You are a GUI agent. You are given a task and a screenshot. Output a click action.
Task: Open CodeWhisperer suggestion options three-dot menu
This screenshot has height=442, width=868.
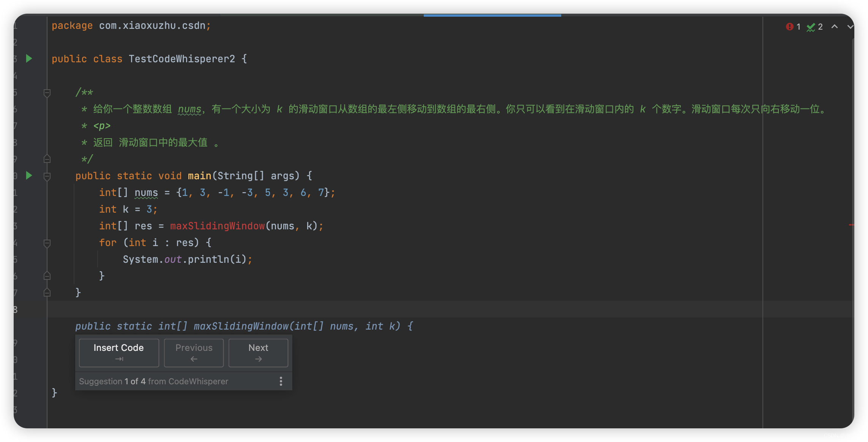(x=281, y=381)
